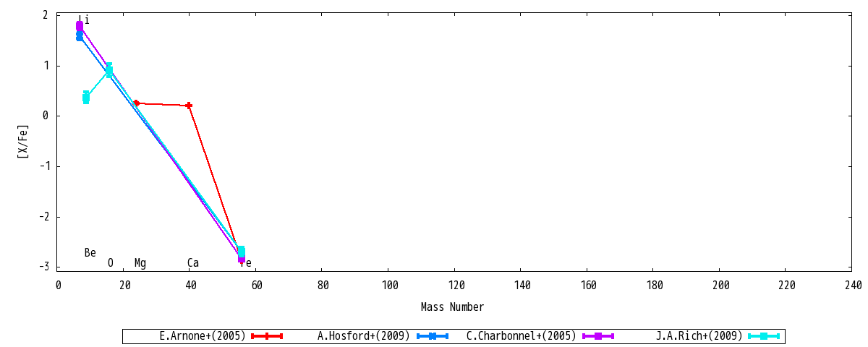This screenshot has width=868, height=347.
Task: Click the red data point at Ca
Action: 189,106
